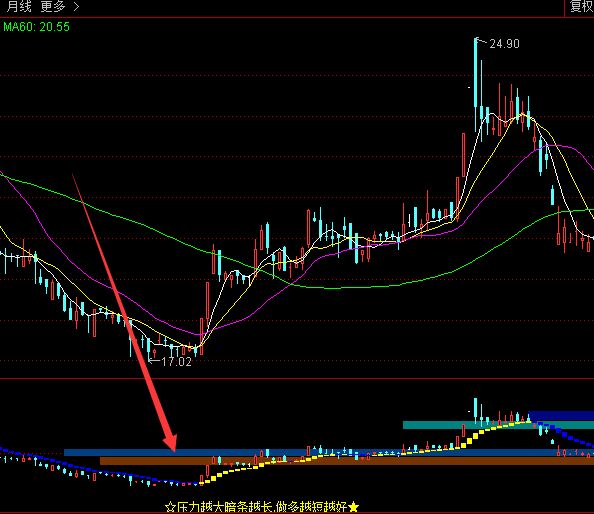The height and width of the screenshot is (514, 594).
Task: Click the yellow filled star icon
Action: 353,506
